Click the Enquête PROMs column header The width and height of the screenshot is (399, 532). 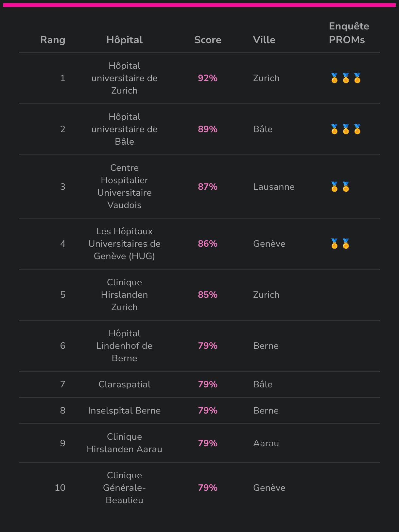[349, 33]
